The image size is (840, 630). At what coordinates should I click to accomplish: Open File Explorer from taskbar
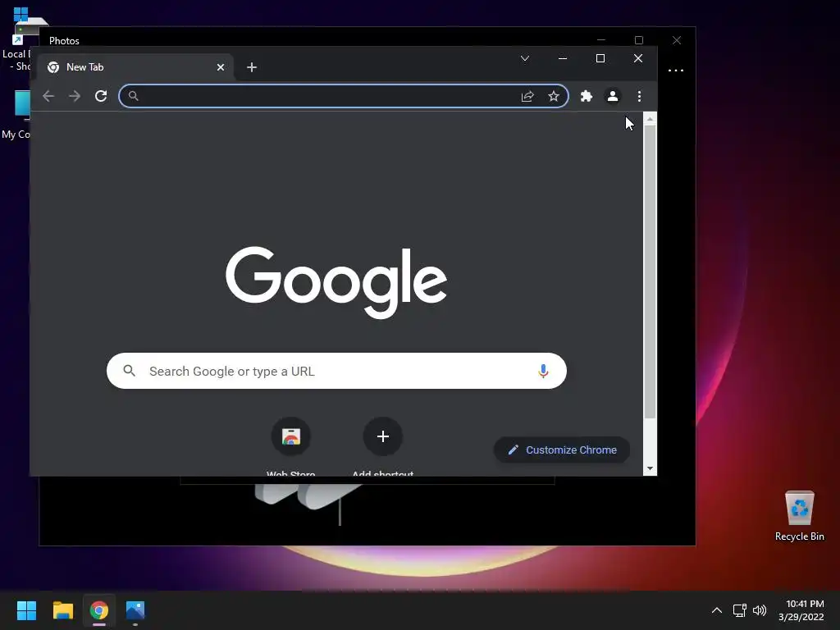click(x=62, y=610)
